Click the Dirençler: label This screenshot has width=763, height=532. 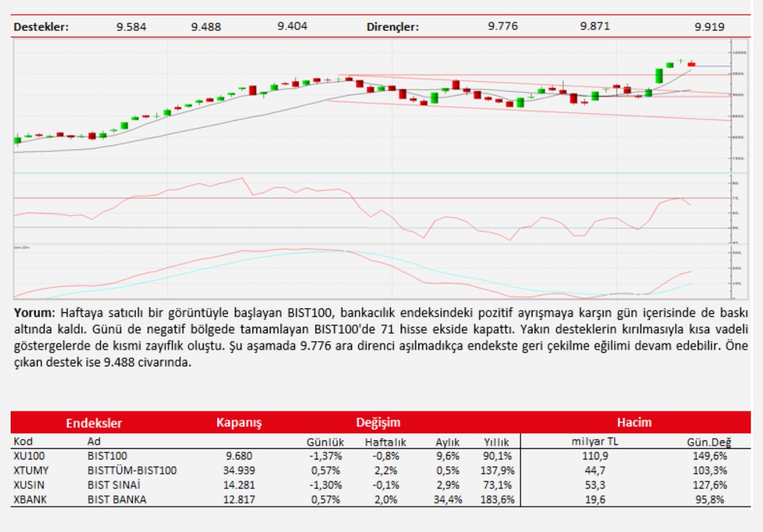(x=392, y=26)
